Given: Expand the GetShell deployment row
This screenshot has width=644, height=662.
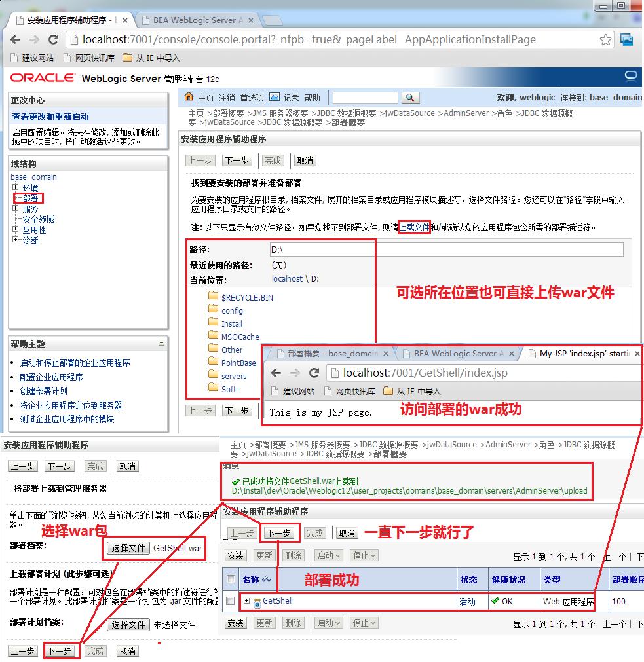Looking at the screenshot, I should [246, 600].
